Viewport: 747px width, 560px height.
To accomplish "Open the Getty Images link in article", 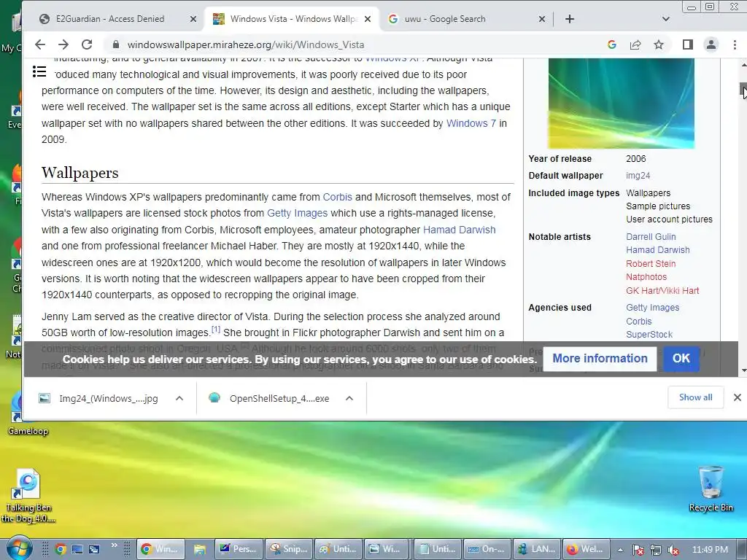I will point(298,213).
